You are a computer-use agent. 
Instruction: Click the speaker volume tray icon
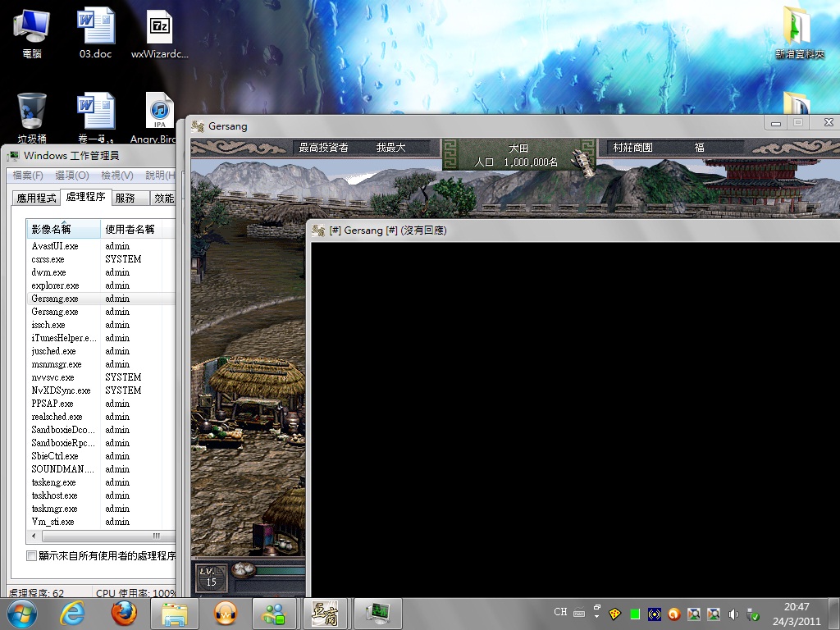(x=733, y=614)
